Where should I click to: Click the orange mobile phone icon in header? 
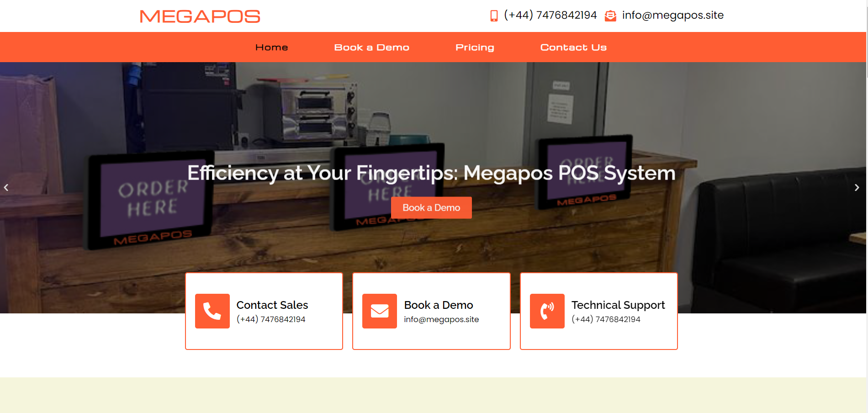click(x=494, y=16)
